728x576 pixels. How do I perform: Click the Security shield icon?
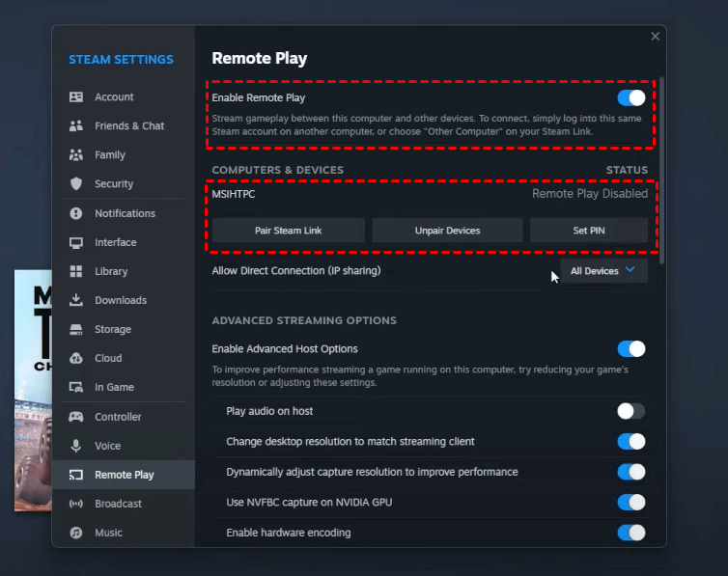[76, 183]
